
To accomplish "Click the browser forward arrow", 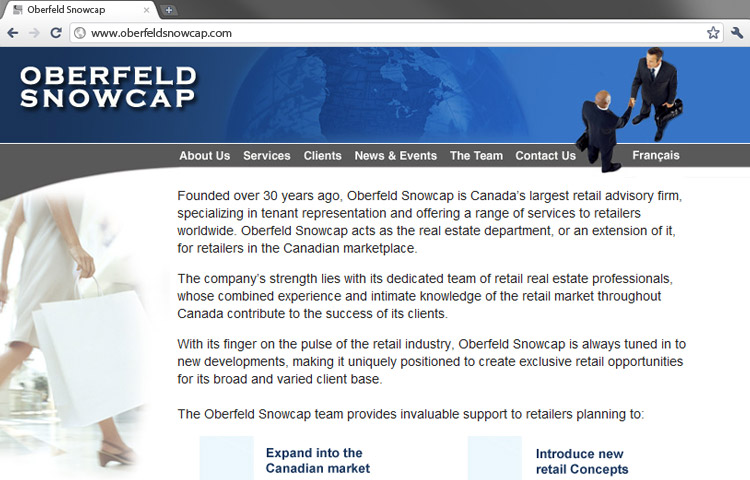I will [x=35, y=33].
